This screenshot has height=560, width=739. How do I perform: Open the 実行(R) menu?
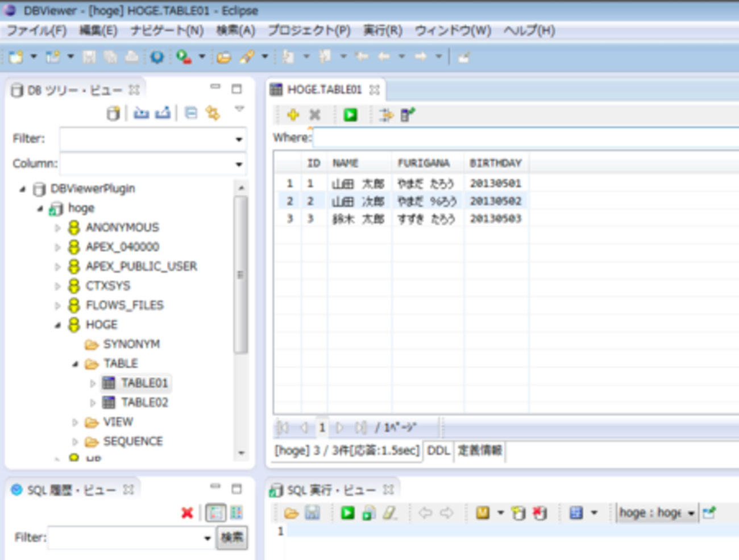(383, 31)
